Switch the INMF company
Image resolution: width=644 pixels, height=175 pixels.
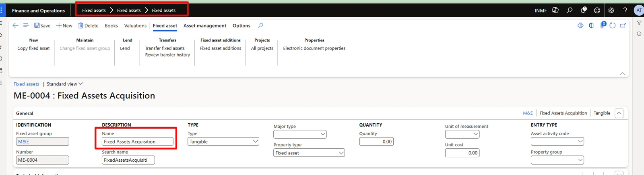click(x=541, y=10)
